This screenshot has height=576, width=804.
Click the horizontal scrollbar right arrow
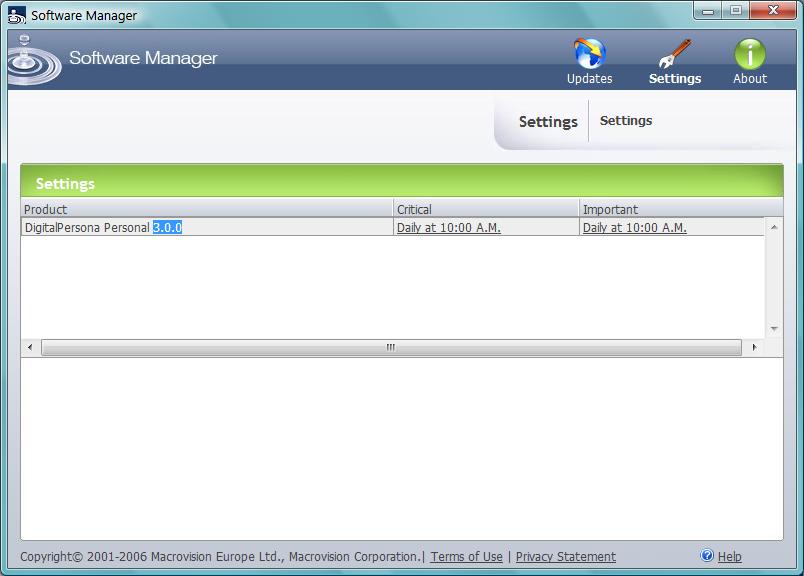click(754, 347)
